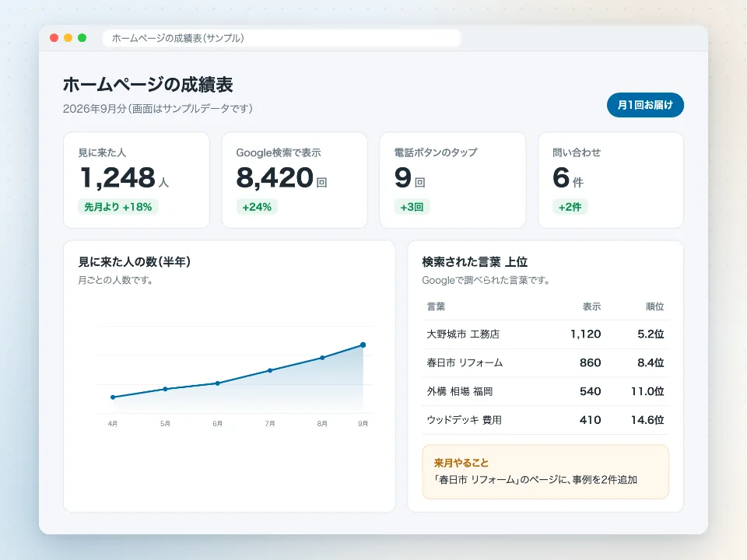This screenshot has width=747, height=560.
Task: Click the 問い合わせ card label
Action: coord(577,152)
